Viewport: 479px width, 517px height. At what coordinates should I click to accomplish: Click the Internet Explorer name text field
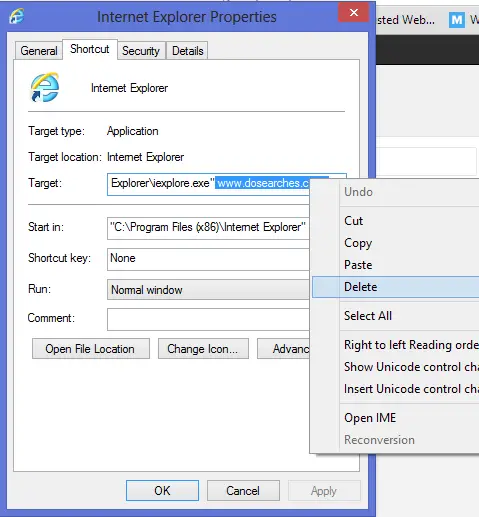129,88
